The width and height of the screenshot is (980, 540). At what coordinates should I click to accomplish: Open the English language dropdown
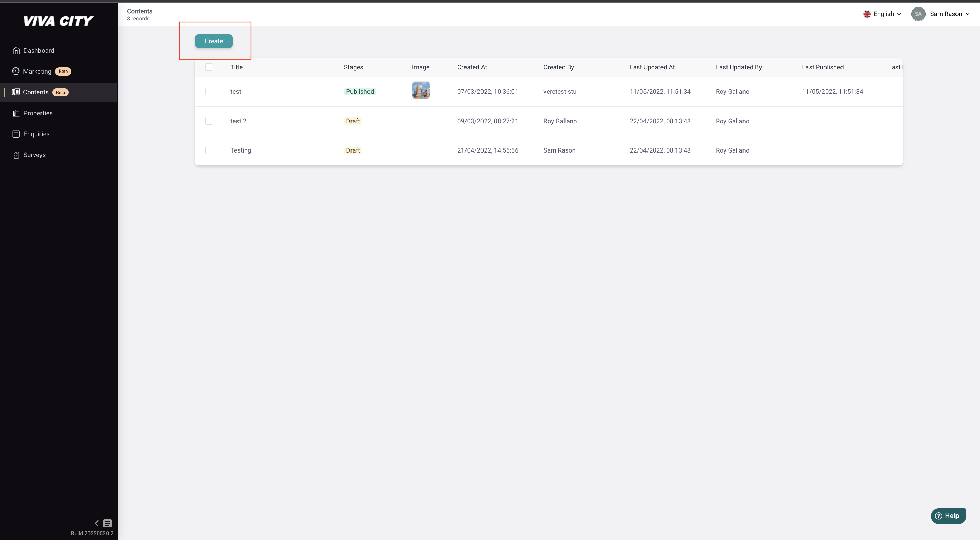point(882,14)
